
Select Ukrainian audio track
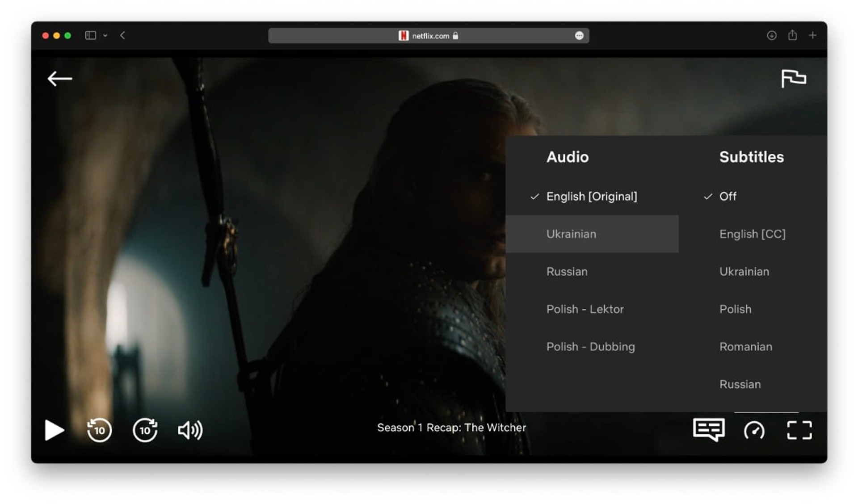[x=592, y=234]
